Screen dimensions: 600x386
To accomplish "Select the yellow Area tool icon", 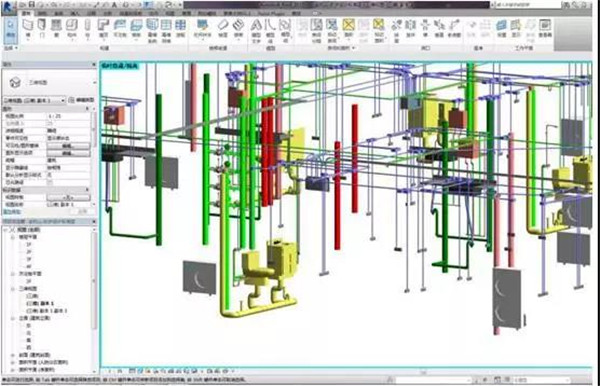I will click(348, 29).
